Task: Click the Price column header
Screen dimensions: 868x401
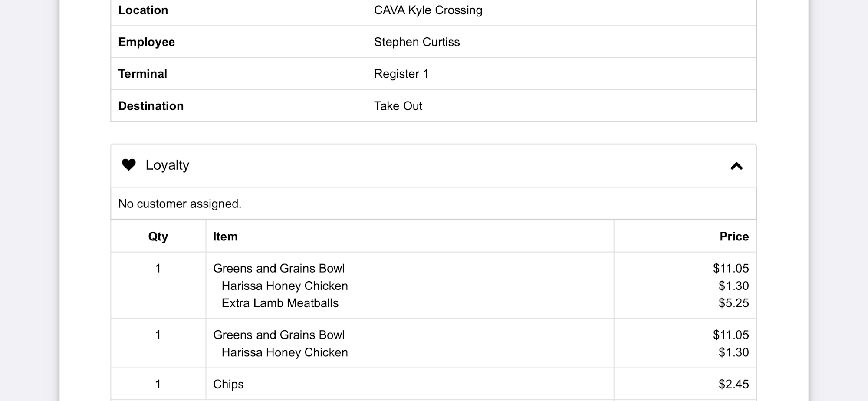Action: point(734,237)
